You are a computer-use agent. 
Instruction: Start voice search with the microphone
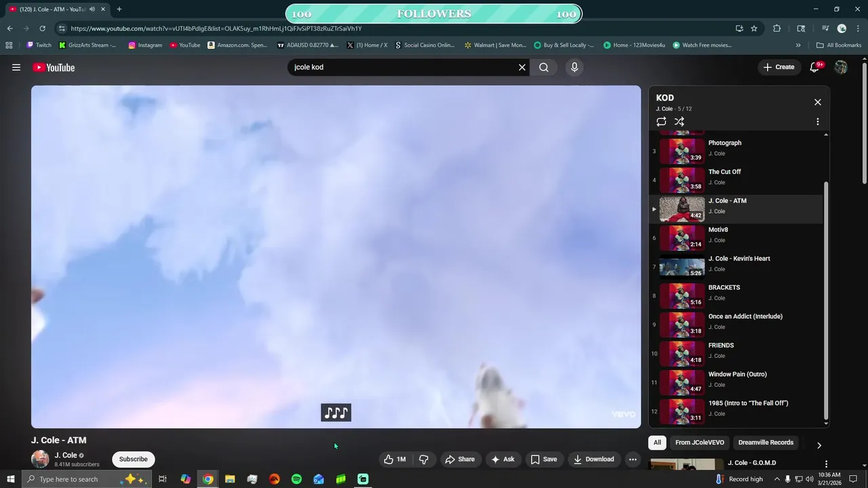(x=574, y=67)
